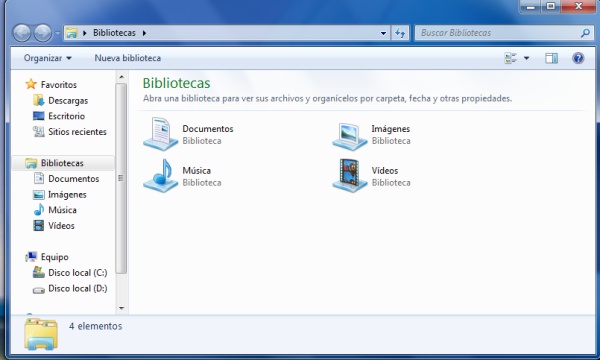Open Help with the question mark icon

tap(578, 58)
